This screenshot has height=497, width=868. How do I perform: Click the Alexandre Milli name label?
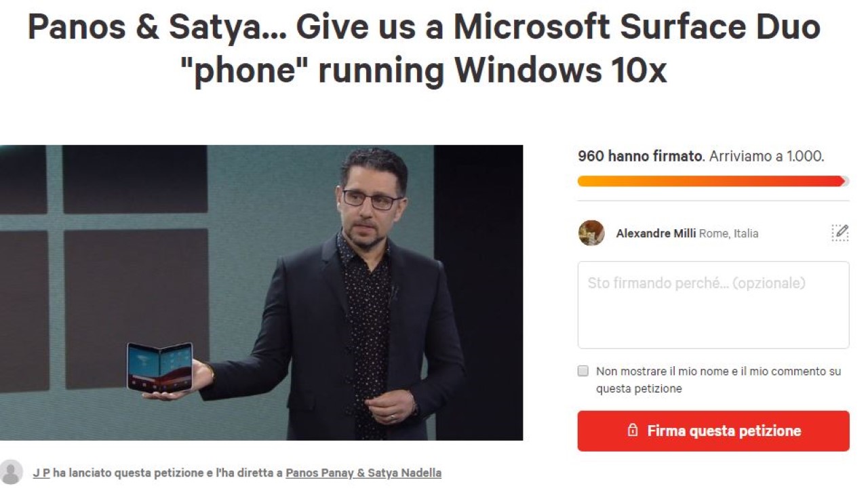656,233
